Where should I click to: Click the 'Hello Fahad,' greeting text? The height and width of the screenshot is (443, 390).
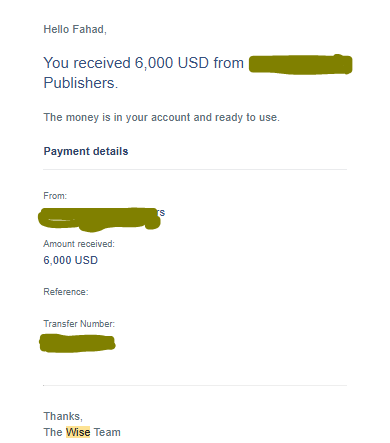pyautogui.click(x=75, y=29)
